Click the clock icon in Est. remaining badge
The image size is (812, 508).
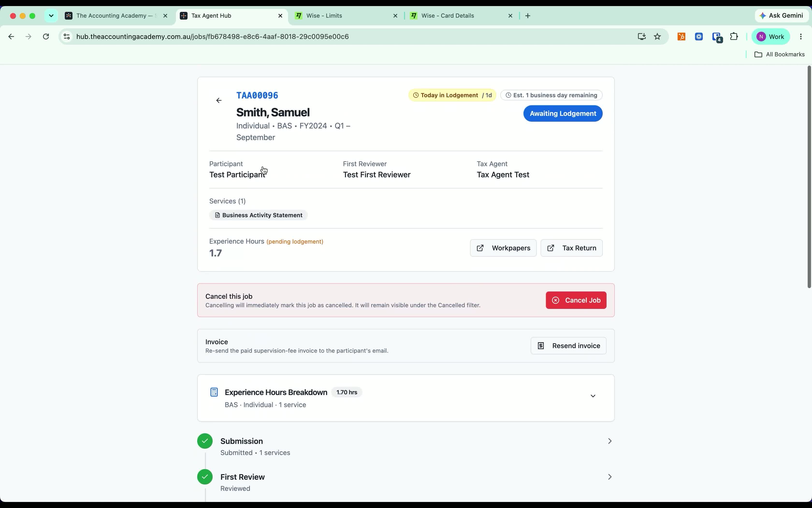tap(508, 95)
